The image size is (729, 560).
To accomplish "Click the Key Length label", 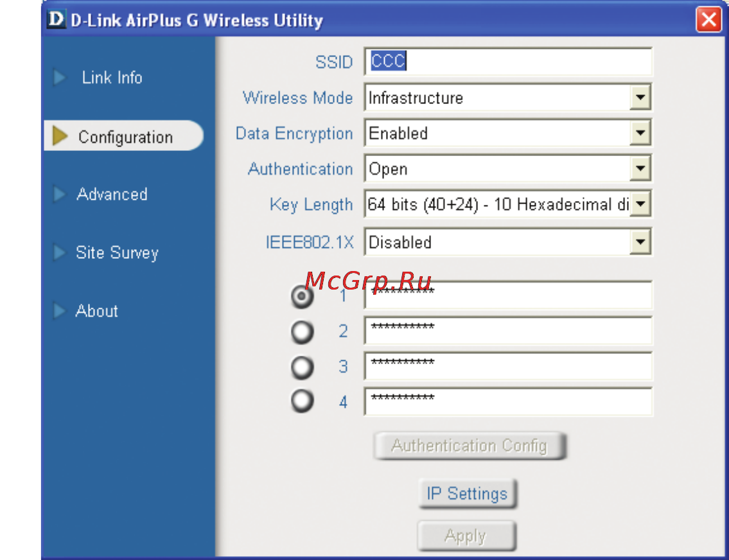I will (311, 204).
